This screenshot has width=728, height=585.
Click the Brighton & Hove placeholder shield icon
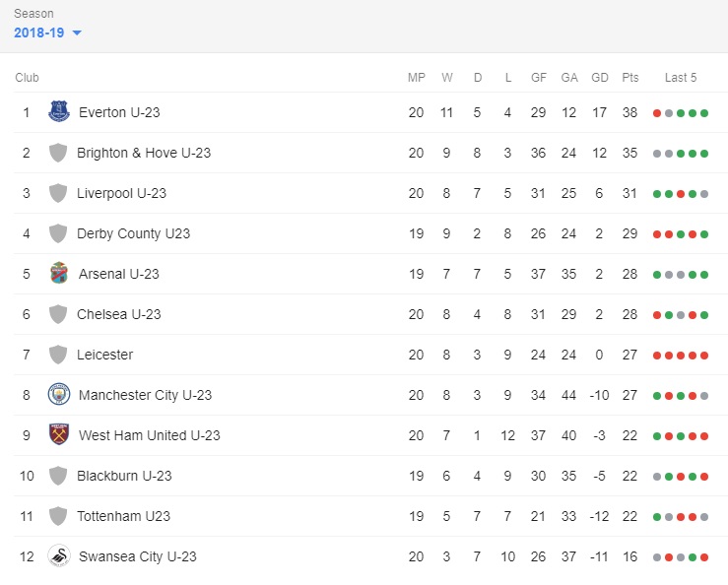point(58,153)
